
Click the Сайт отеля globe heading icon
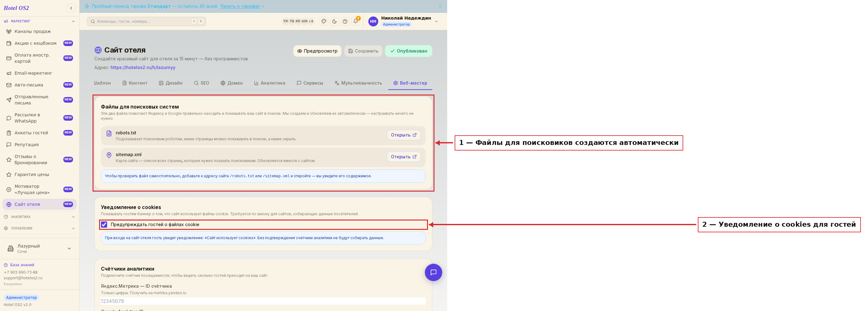click(x=98, y=50)
